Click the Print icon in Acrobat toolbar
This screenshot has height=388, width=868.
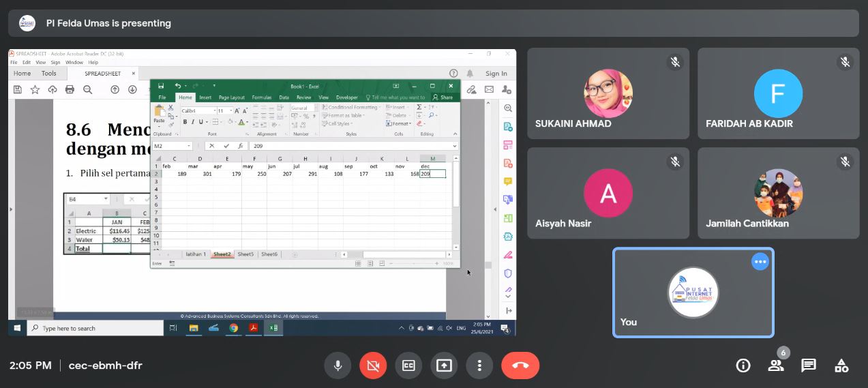coord(70,89)
